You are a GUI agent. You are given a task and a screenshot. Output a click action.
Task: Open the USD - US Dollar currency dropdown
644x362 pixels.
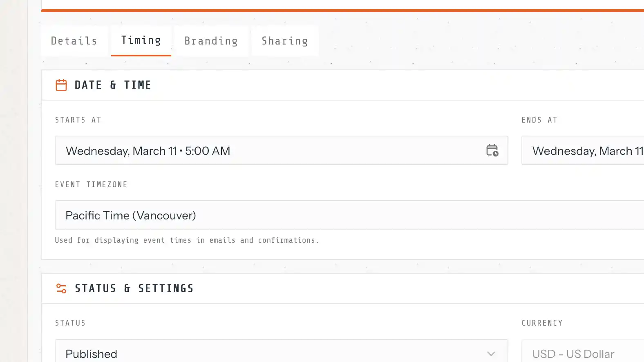click(x=573, y=353)
